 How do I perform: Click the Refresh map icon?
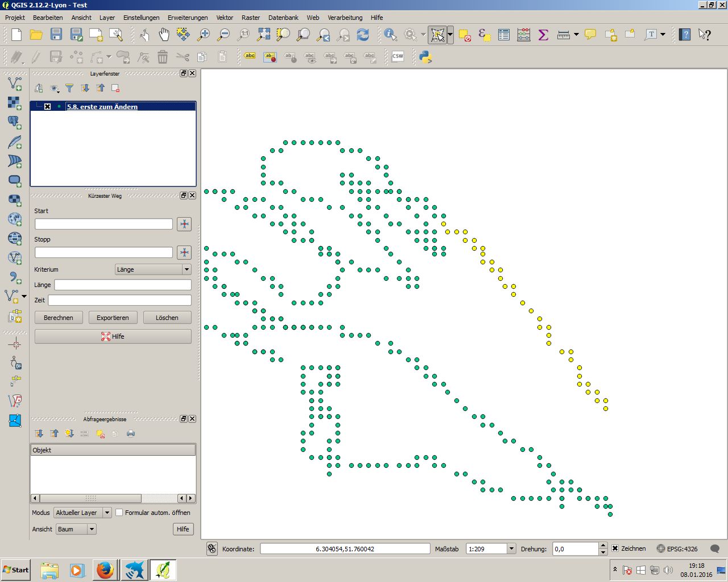click(x=363, y=35)
